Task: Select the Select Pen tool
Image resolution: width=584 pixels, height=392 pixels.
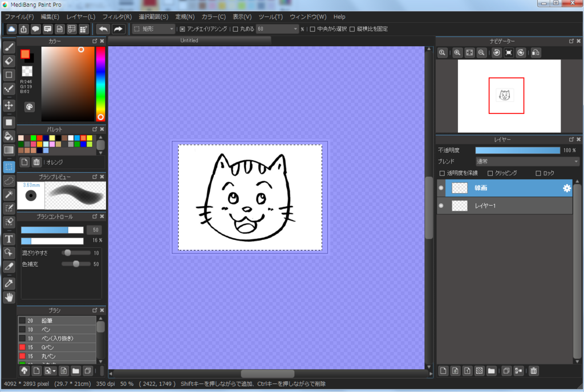Action: 9,208
